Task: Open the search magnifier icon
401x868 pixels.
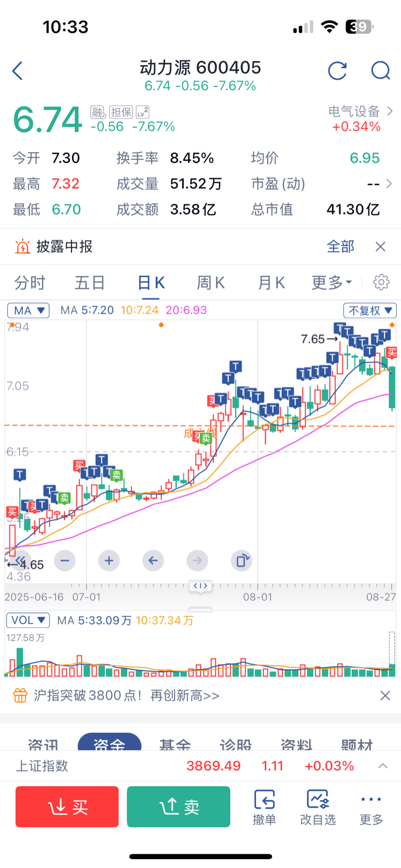Action: click(x=381, y=70)
